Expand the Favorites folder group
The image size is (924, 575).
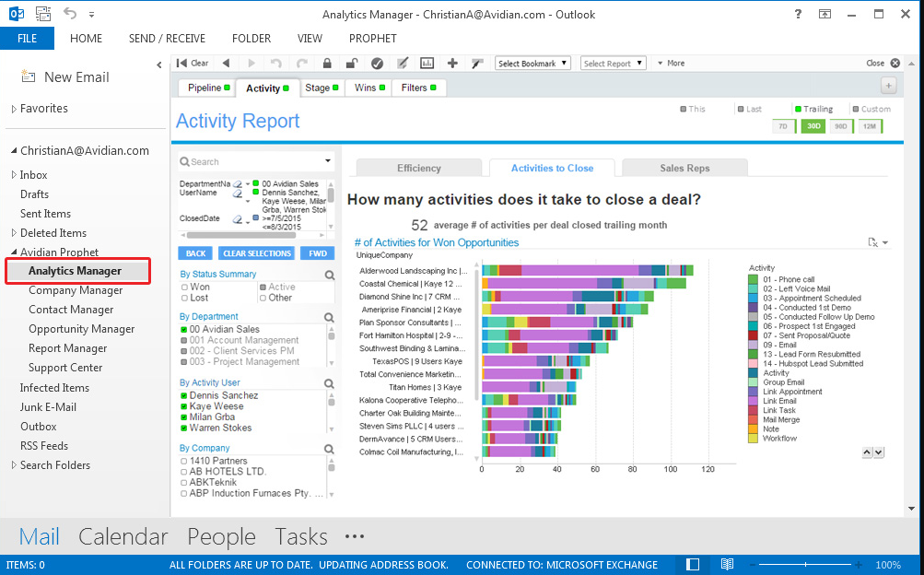[14, 109]
